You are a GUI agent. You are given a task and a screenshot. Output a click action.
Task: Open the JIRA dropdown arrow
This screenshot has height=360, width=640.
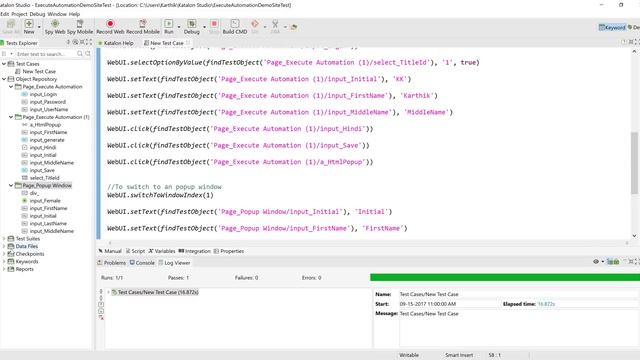pos(285,27)
